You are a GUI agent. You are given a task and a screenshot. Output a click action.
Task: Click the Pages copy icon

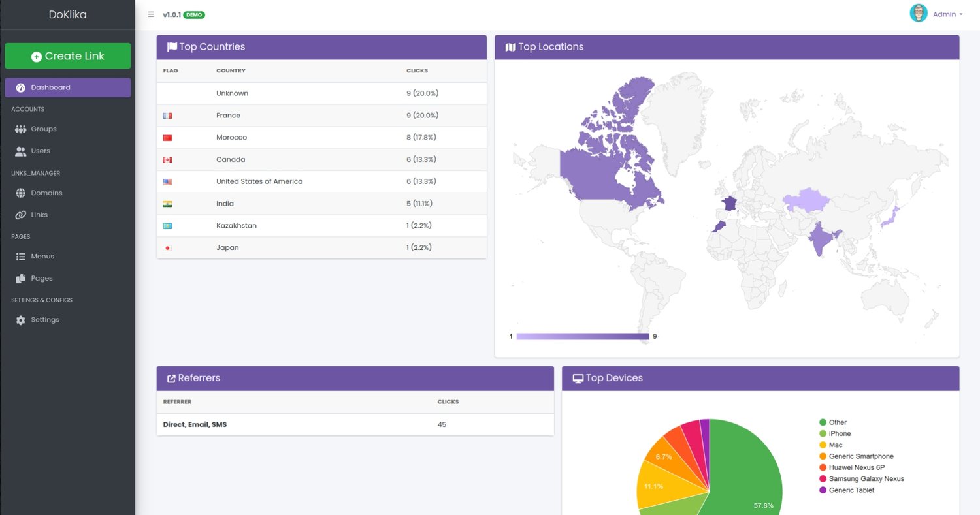point(20,279)
